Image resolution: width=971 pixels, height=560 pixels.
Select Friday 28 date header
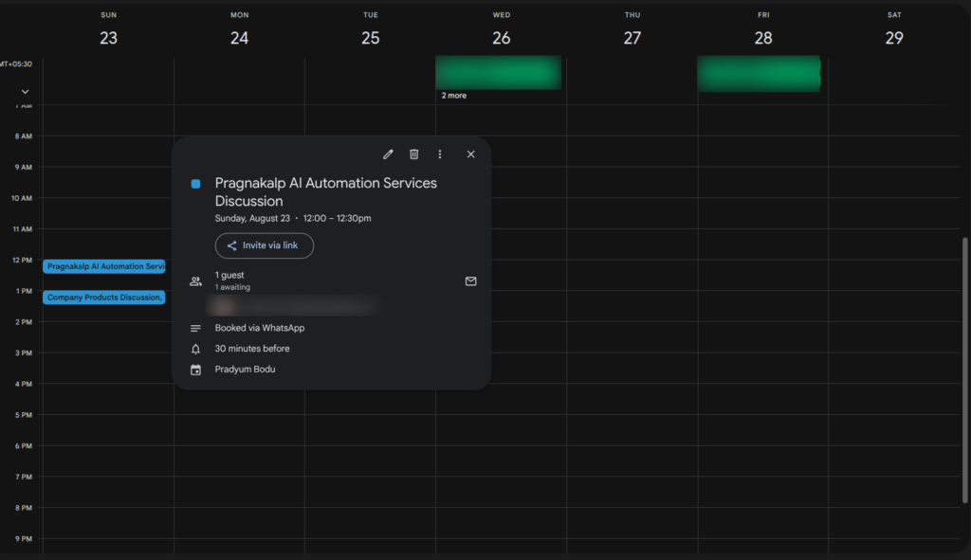[763, 38]
